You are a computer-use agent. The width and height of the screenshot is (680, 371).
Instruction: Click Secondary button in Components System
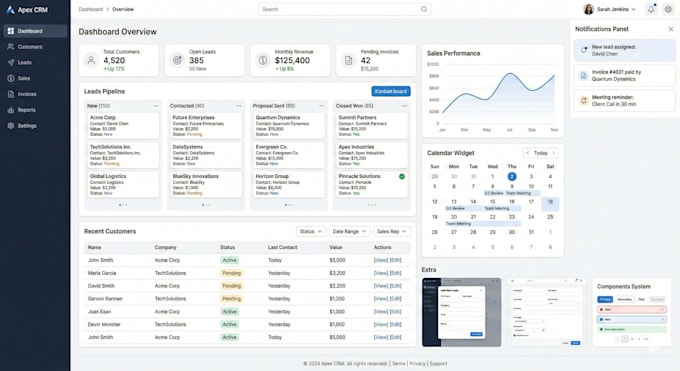[x=624, y=299]
